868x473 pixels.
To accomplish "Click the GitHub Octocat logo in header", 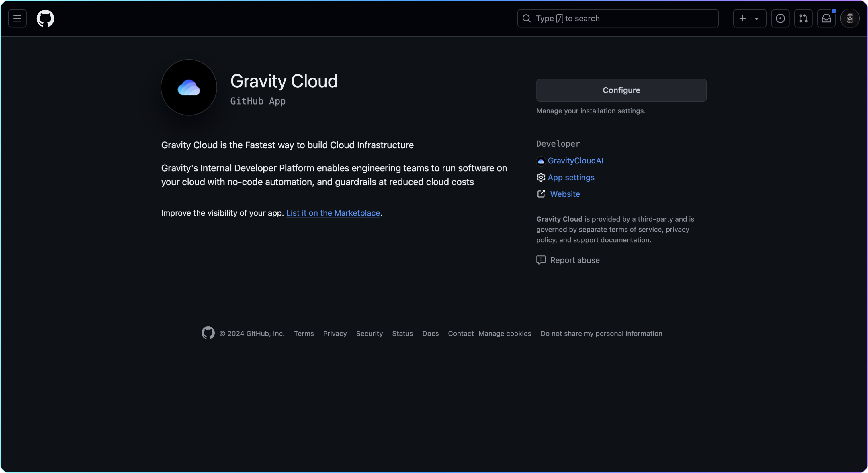I will point(45,19).
